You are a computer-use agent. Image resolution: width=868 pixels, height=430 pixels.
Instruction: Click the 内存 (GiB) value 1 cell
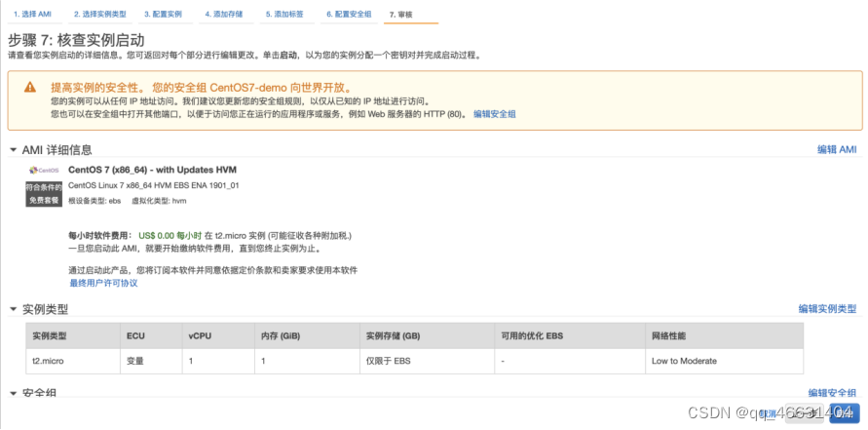[x=307, y=362]
